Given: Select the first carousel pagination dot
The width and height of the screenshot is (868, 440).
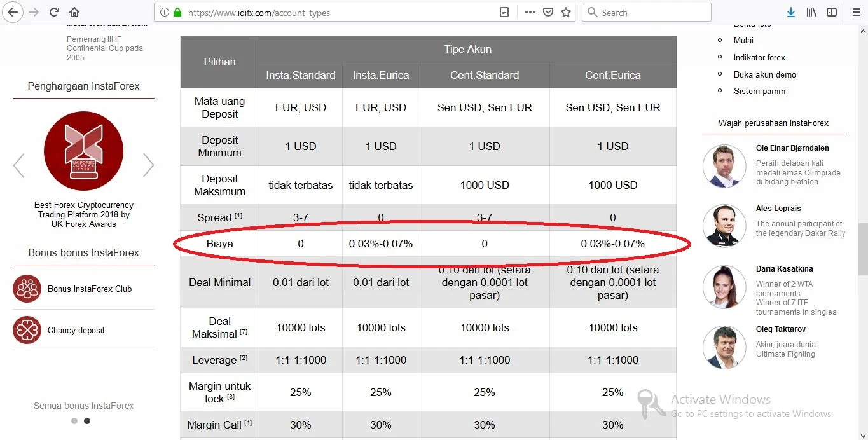Looking at the screenshot, I should (x=74, y=421).
